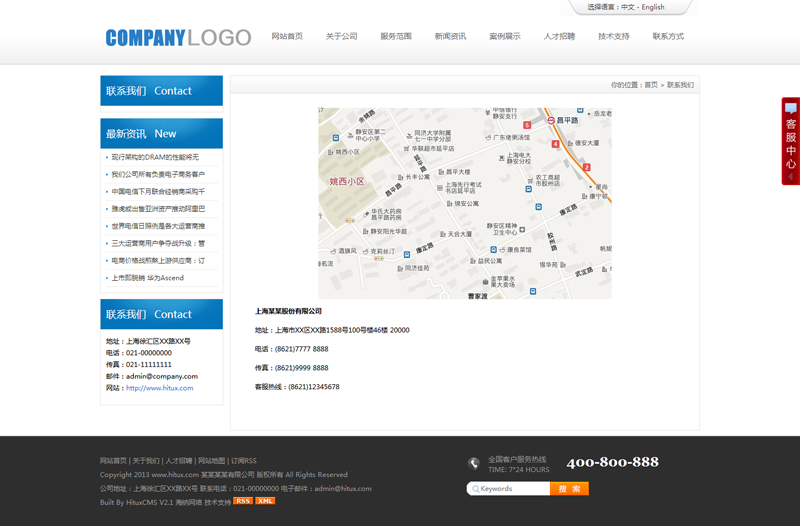The width and height of the screenshot is (800, 526).
Task: Open news item 上市即脱销 华为Ascend
Action: (147, 278)
